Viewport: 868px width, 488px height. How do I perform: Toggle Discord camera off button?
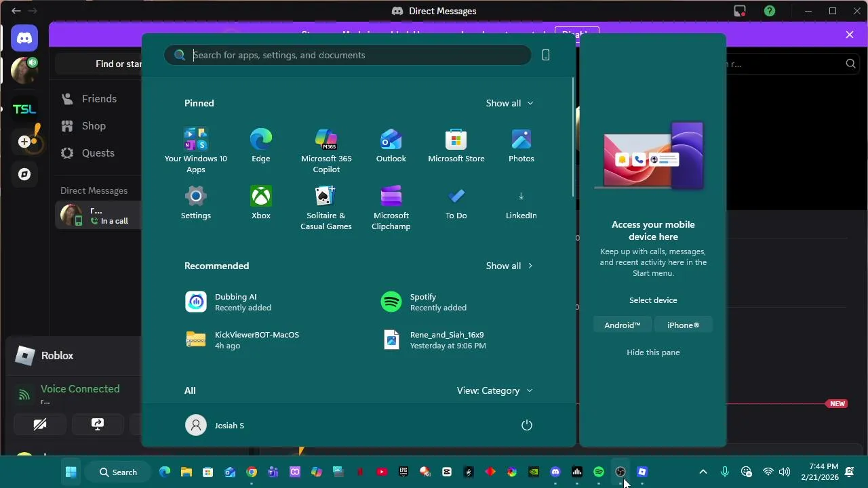tap(40, 424)
